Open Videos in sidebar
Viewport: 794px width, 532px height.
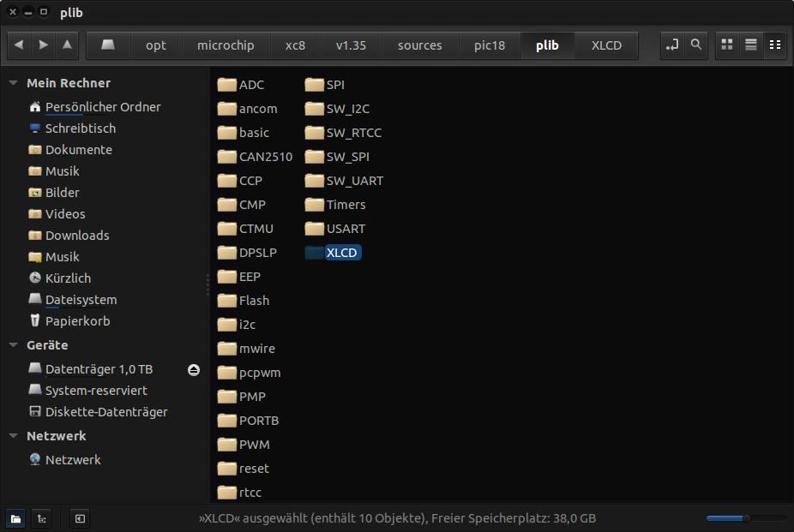[65, 214]
